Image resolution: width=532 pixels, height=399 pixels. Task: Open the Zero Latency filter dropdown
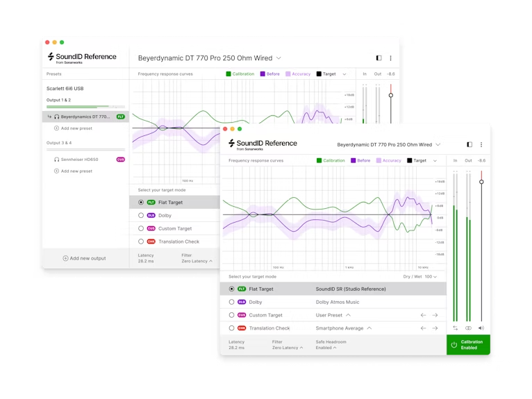click(x=285, y=348)
